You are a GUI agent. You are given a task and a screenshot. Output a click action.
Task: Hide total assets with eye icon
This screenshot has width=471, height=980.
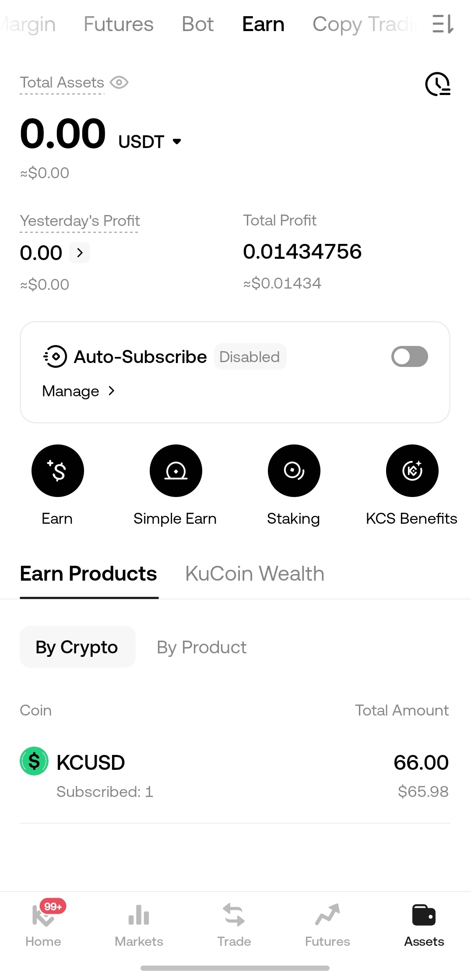point(119,82)
